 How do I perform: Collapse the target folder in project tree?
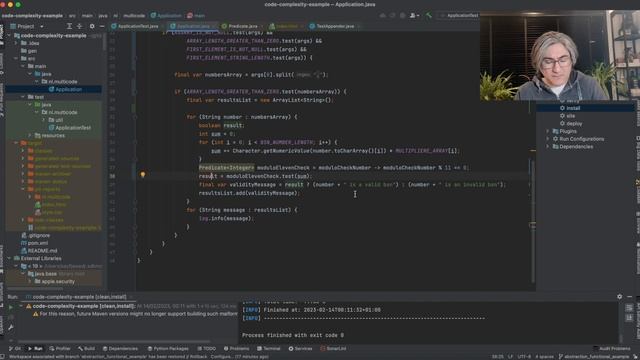coord(16,143)
